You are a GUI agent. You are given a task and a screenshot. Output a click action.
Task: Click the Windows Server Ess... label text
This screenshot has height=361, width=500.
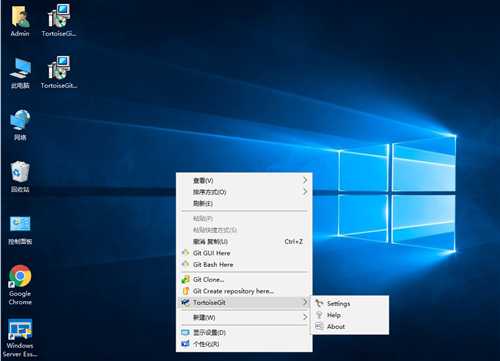click(x=20, y=350)
